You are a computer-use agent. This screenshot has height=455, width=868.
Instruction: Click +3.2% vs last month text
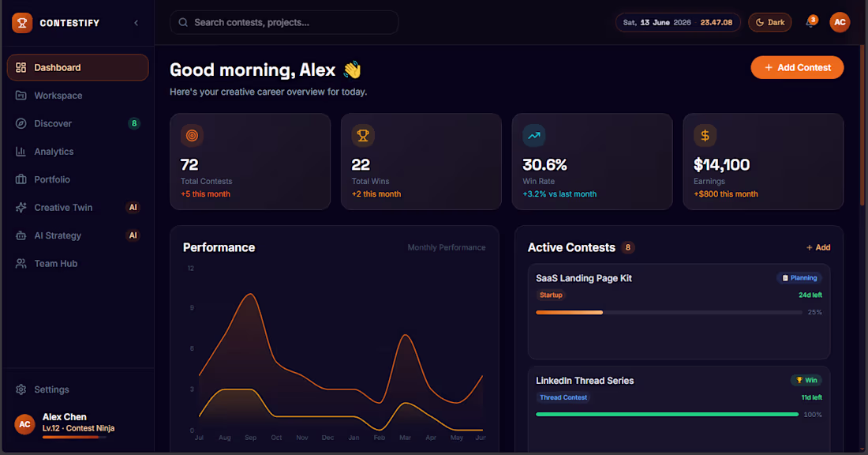(559, 194)
